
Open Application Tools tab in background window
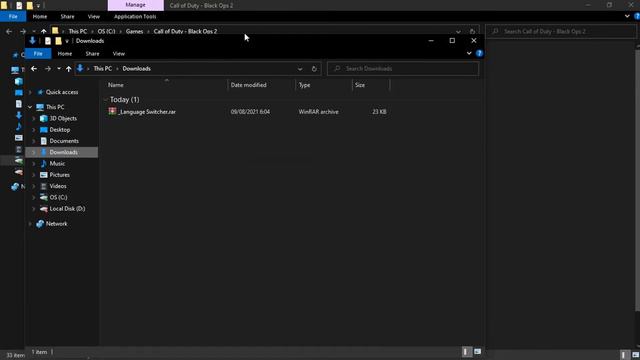click(x=135, y=17)
